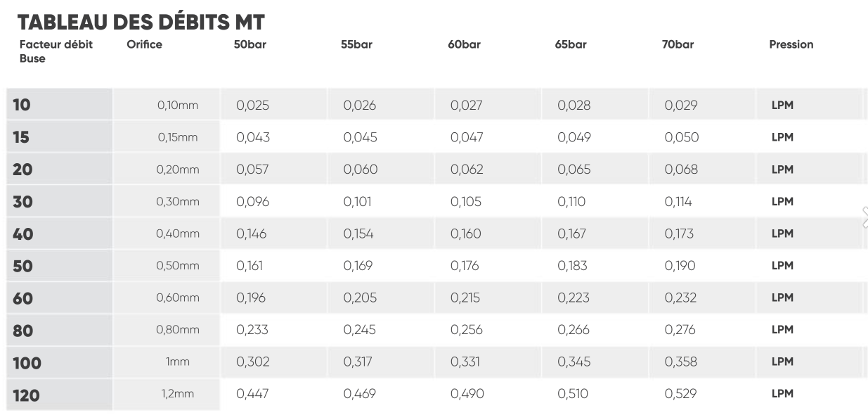Screen dimensions: 868x415
Task: Click the 0,266 value under 65bar
Action: click(574, 330)
